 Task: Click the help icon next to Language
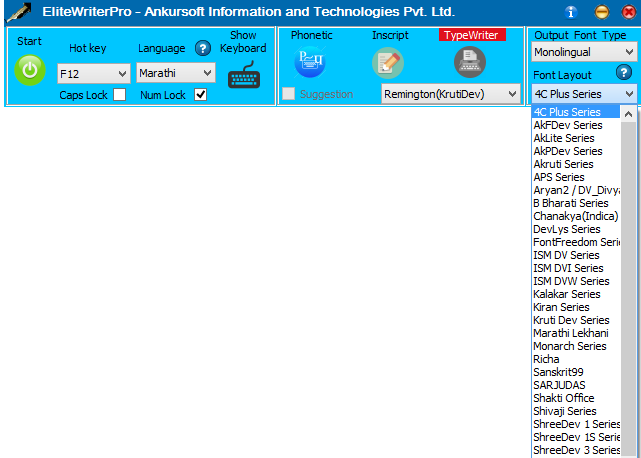203,48
